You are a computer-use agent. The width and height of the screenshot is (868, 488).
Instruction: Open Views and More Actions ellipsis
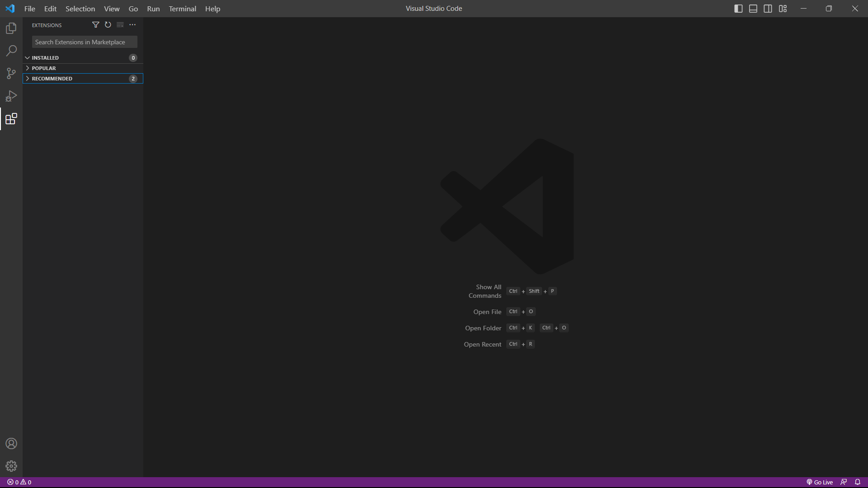coord(132,25)
